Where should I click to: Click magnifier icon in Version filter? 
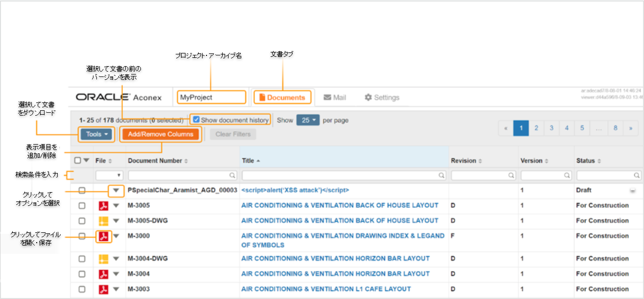(567, 175)
